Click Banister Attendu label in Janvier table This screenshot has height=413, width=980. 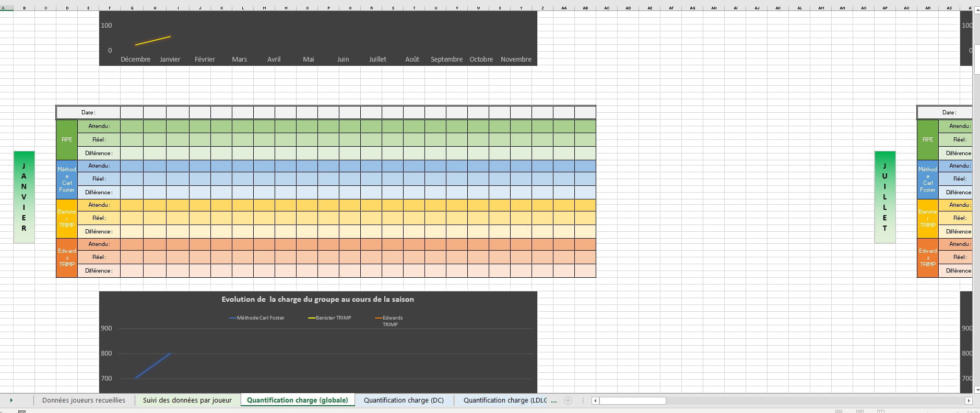[x=99, y=205]
